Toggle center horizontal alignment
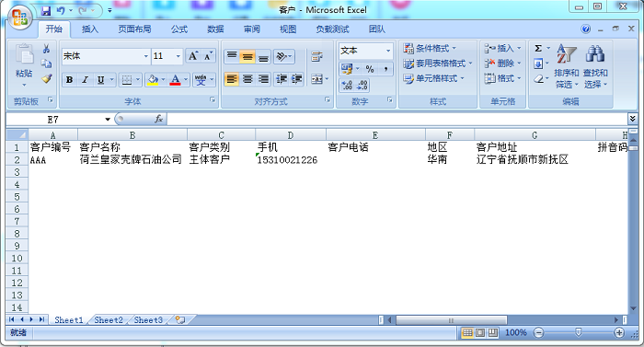 coord(247,79)
